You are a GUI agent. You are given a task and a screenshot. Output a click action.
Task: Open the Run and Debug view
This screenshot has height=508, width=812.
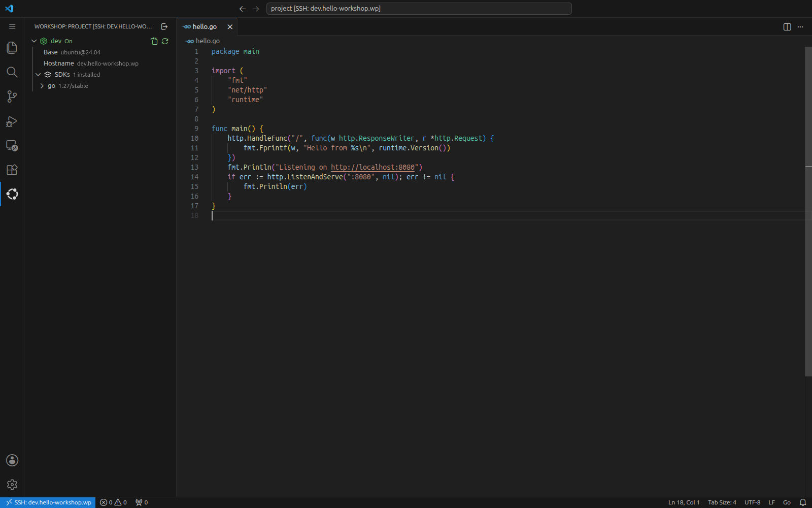click(12, 121)
